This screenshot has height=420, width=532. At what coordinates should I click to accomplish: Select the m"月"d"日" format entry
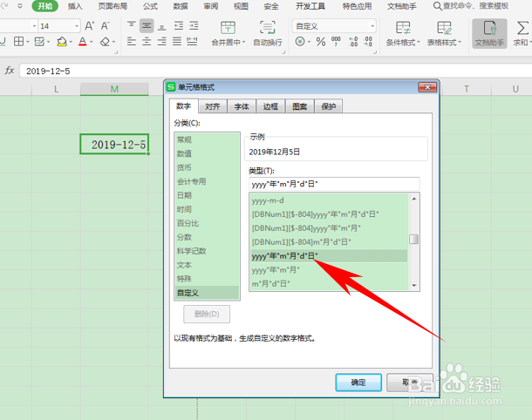[329, 283]
